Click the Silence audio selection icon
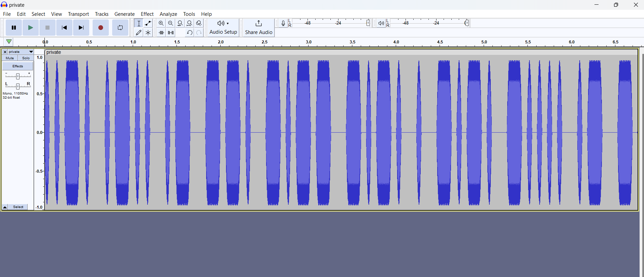The height and width of the screenshot is (277, 644). (171, 33)
